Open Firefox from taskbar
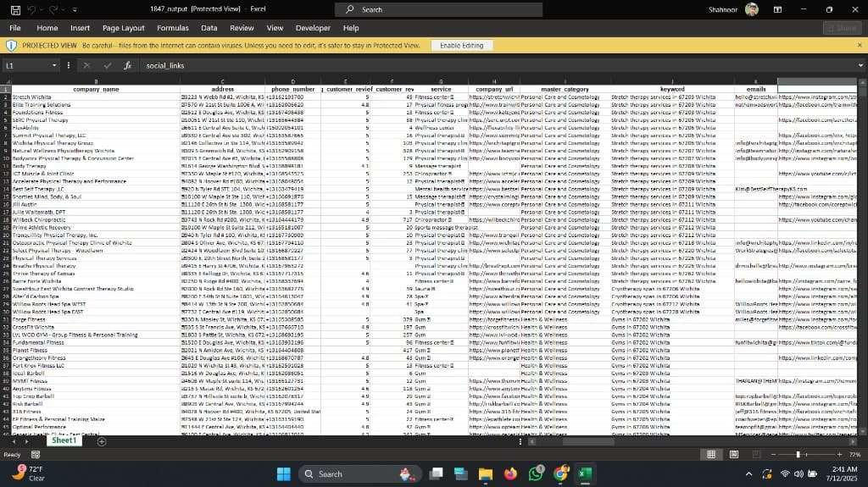The height and width of the screenshot is (487, 868). pyautogui.click(x=510, y=473)
